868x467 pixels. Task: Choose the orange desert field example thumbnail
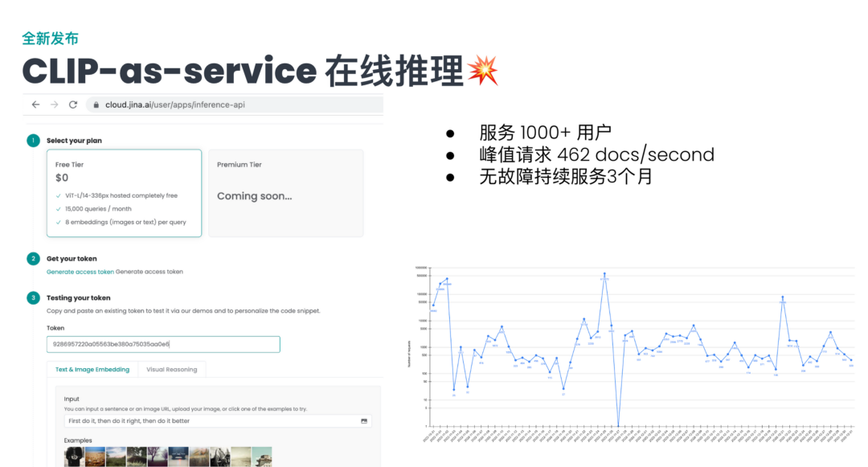click(x=95, y=457)
